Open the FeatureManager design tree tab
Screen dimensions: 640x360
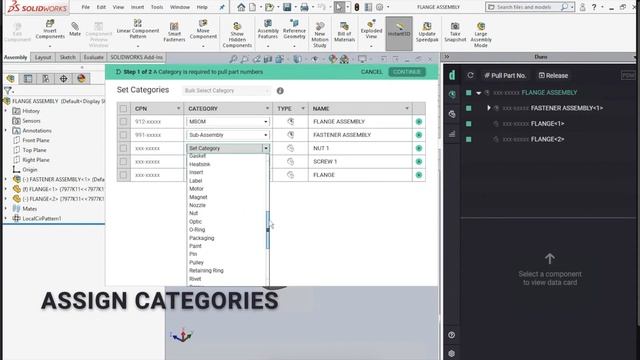tap(11, 78)
